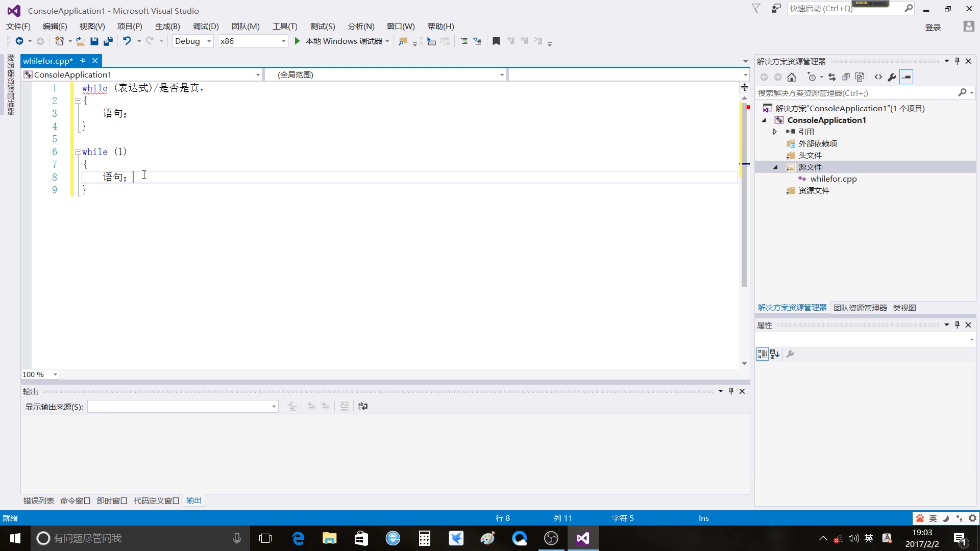The width and height of the screenshot is (980, 551).
Task: Switch to the 错误列表 tab
Action: [x=39, y=500]
